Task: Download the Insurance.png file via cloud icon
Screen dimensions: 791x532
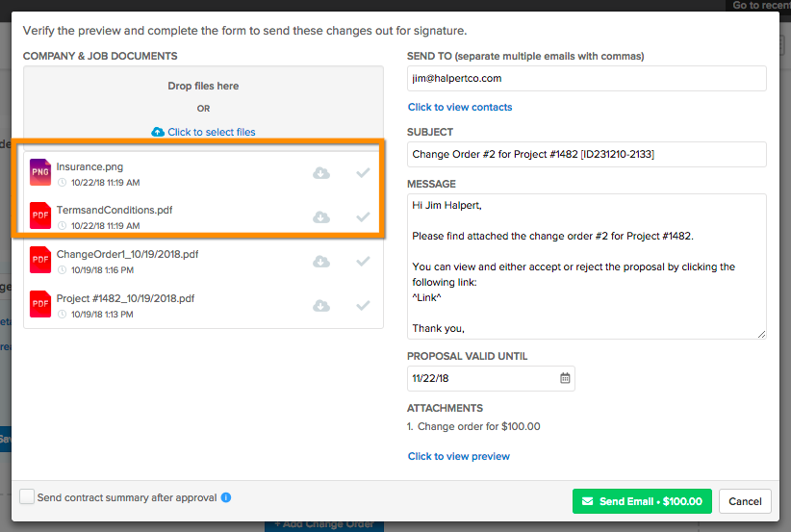Action: pos(321,173)
